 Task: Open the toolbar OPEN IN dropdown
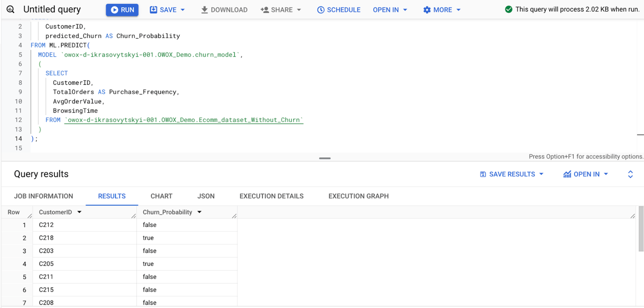point(390,9)
